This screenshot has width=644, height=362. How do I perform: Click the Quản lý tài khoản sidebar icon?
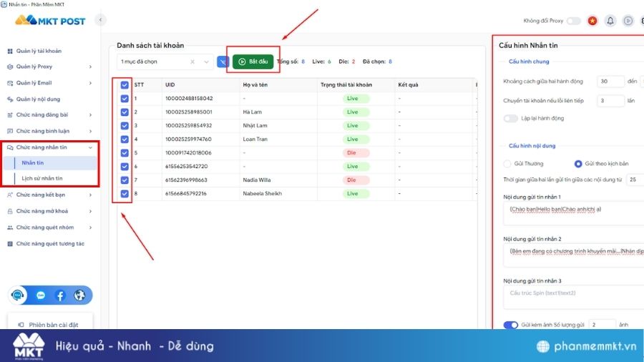[10, 52]
